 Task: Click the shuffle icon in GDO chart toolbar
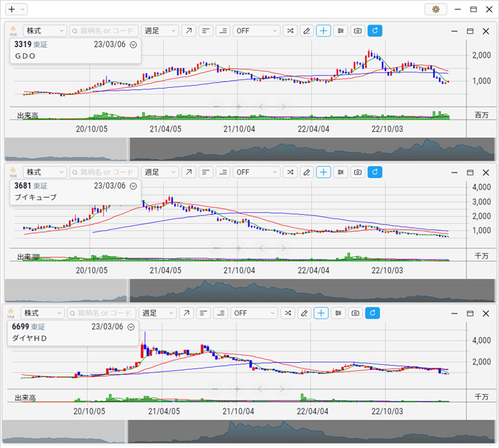pos(290,31)
